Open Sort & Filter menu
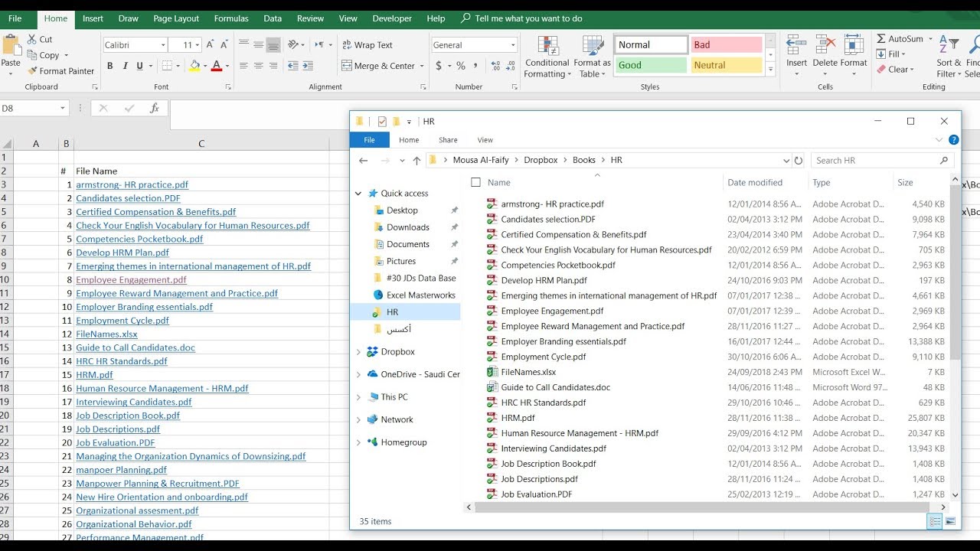This screenshot has height=551, width=980. [x=948, y=57]
